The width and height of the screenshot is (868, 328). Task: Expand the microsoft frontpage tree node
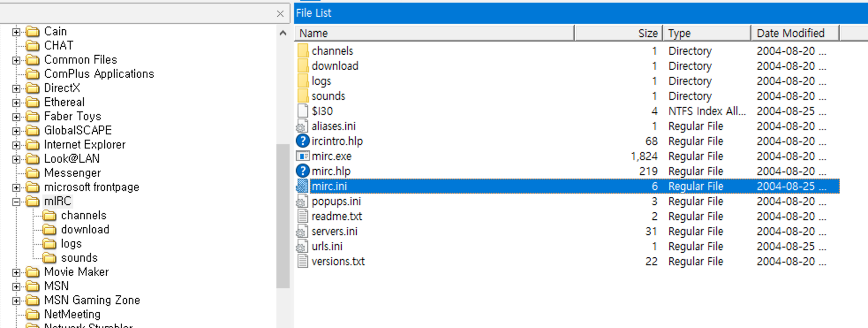16,187
